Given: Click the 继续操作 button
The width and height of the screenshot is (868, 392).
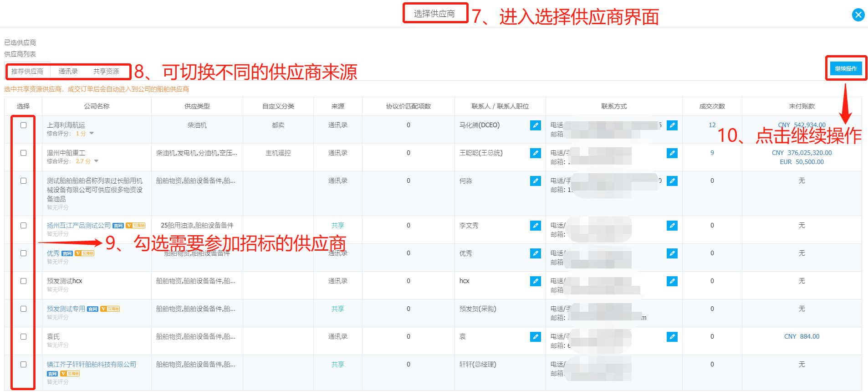Looking at the screenshot, I should (846, 68).
